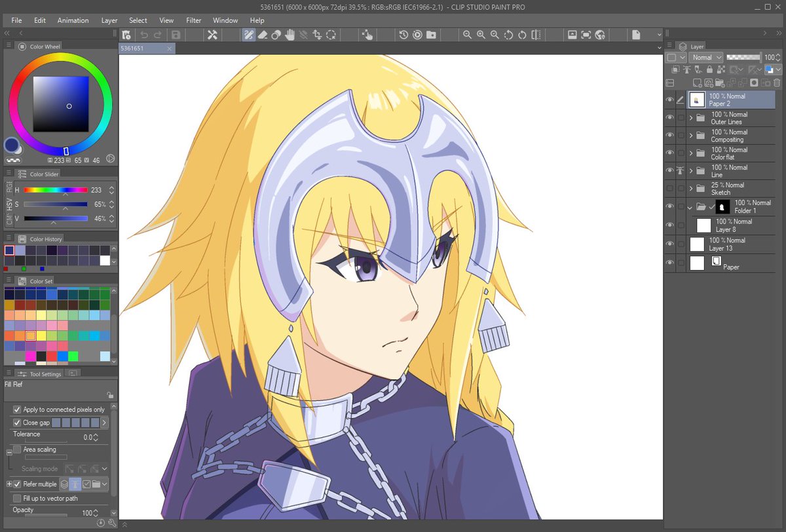Viewport: 786px width, 532px height.
Task: Click the Tolerance value stepper
Action: point(96,437)
